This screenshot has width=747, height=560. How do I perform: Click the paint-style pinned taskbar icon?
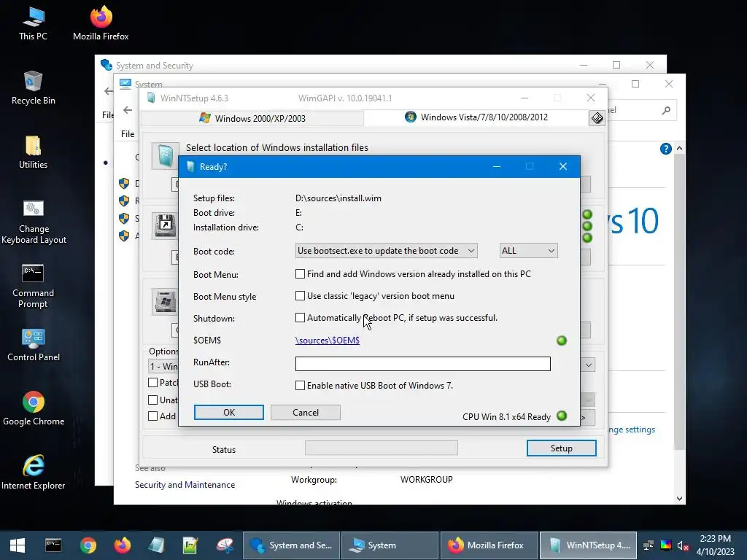pos(225,545)
